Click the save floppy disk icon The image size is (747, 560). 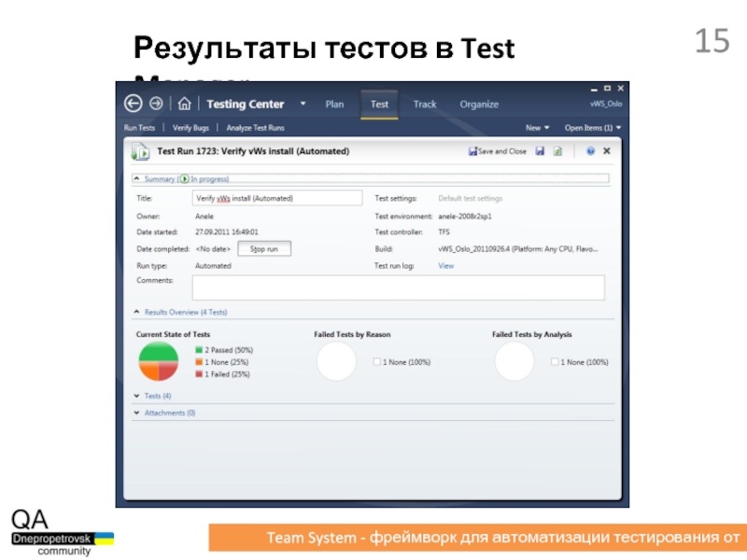[540, 151]
